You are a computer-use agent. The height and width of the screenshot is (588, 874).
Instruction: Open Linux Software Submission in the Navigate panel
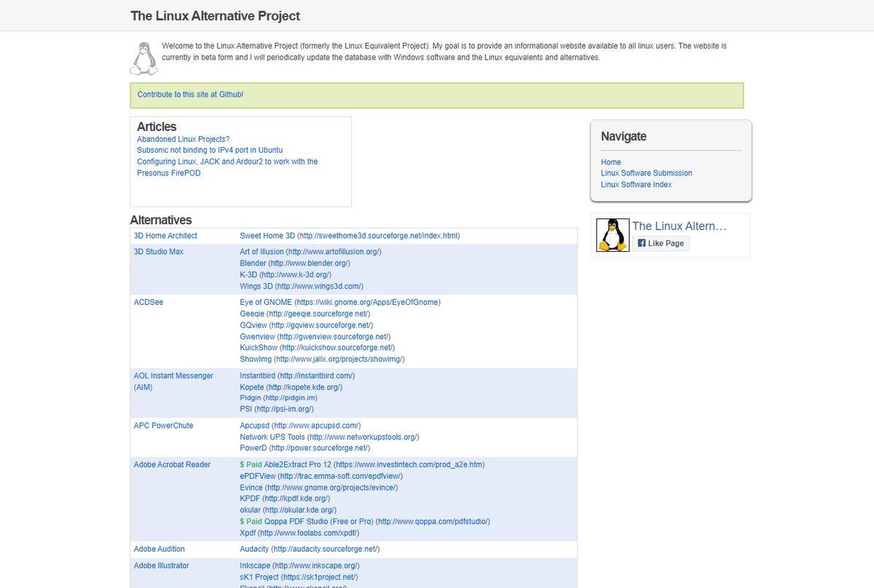(646, 173)
